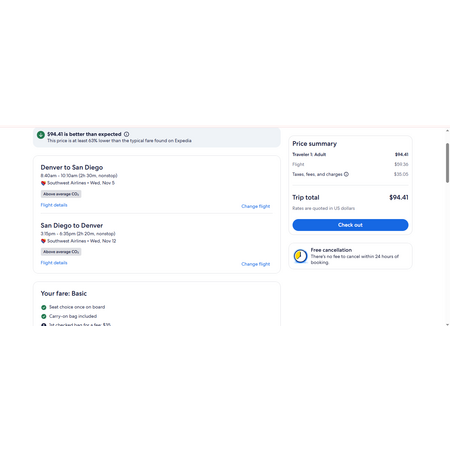Click Above average CO2 badge on return flight
Screen dimensions: 450x450
coord(61,252)
